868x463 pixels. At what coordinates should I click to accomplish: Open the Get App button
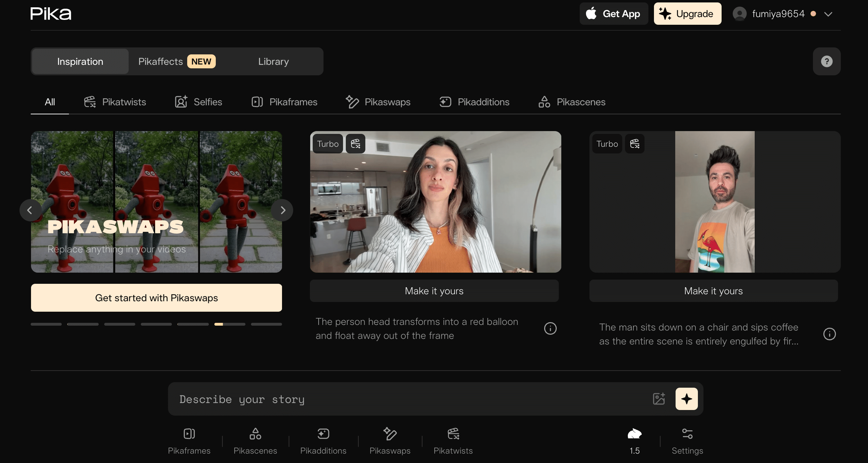pyautogui.click(x=614, y=14)
